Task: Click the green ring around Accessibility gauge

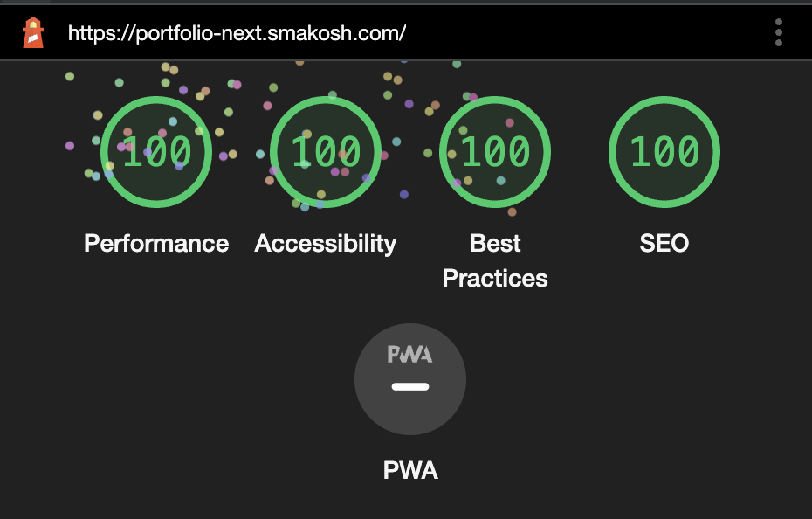Action: coord(326,100)
